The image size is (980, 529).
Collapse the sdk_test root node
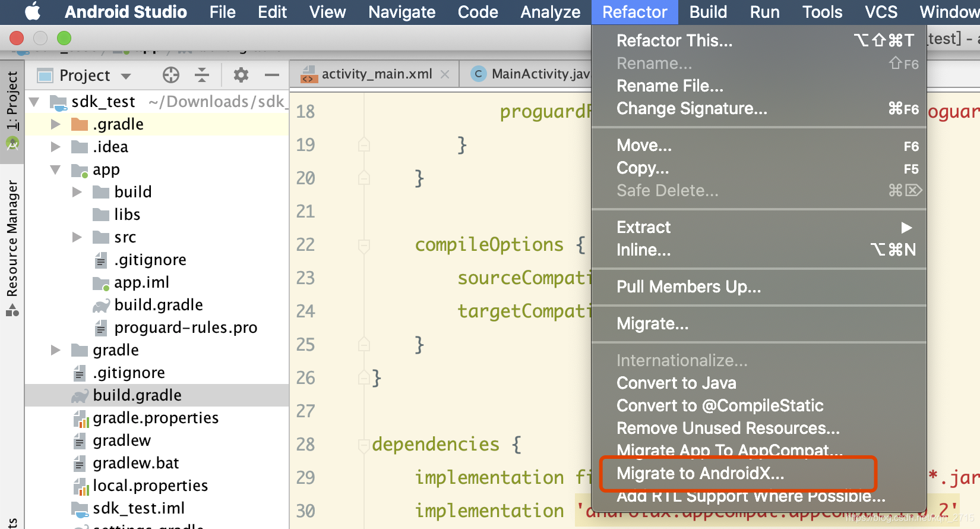pos(34,102)
